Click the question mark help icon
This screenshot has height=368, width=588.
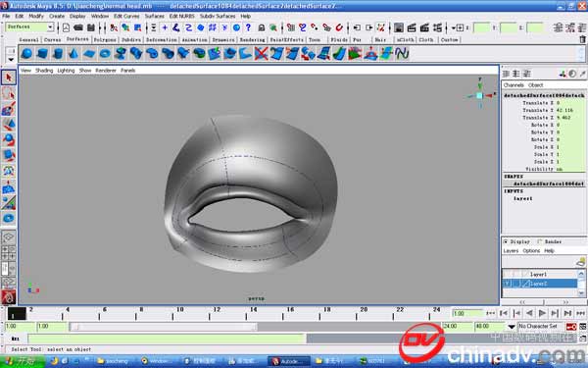(x=248, y=27)
